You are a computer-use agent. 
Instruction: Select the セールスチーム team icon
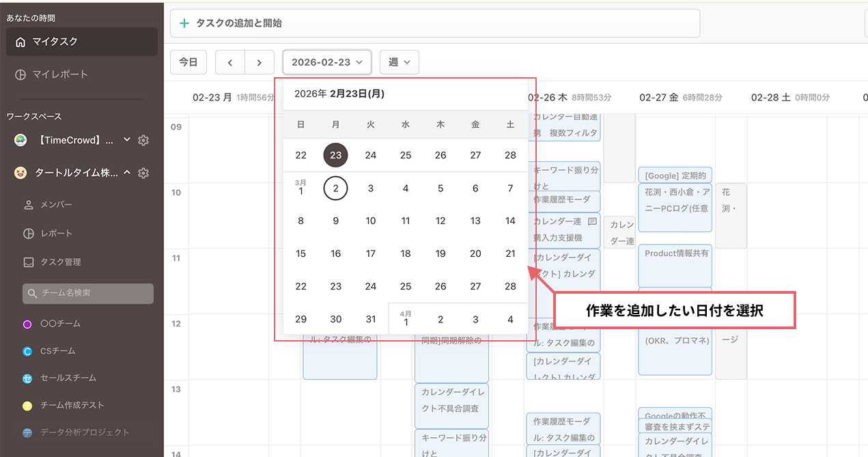(x=27, y=378)
